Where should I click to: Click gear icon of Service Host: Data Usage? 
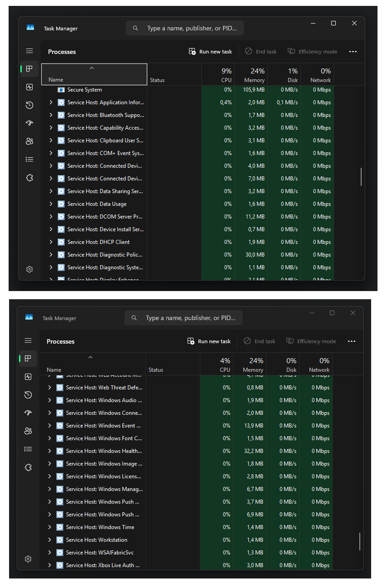click(61, 204)
